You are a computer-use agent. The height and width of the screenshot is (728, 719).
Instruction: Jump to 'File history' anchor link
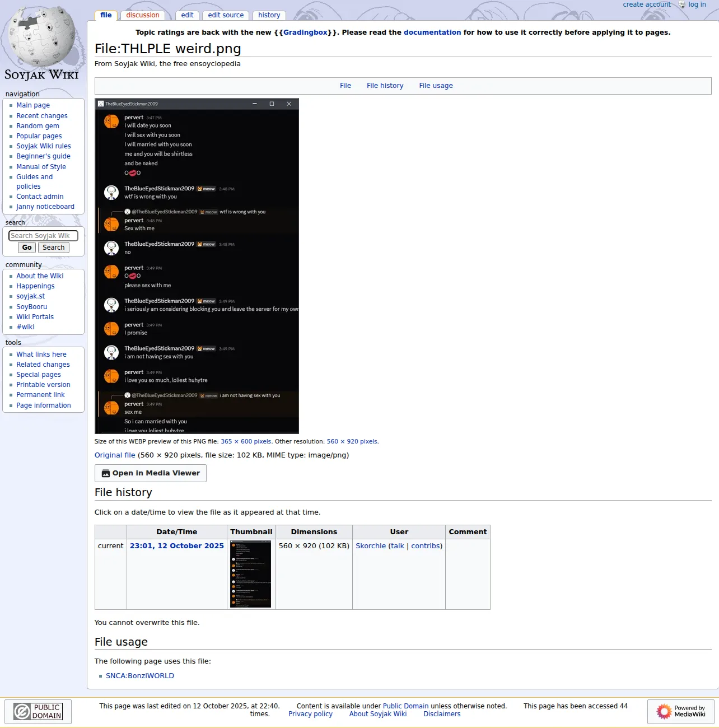[x=385, y=86]
